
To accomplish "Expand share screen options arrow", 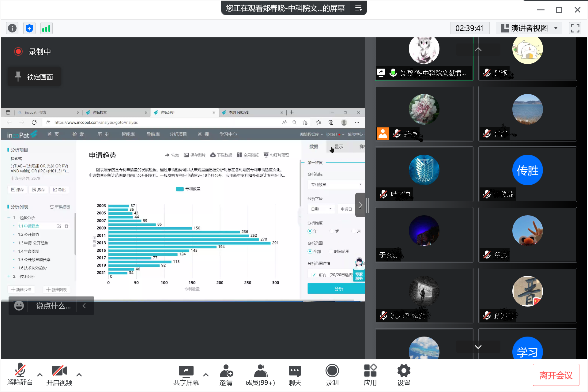I will point(206,375).
